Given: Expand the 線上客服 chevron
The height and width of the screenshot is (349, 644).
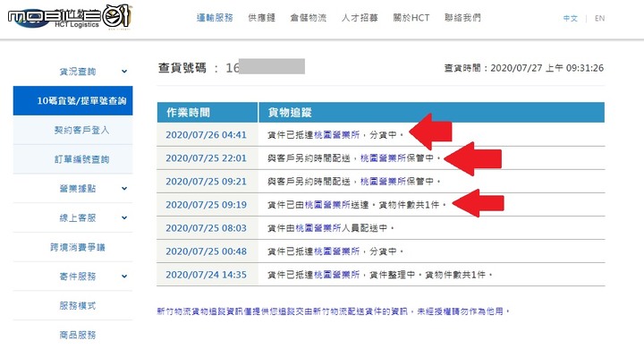Looking at the screenshot, I should [x=124, y=217].
